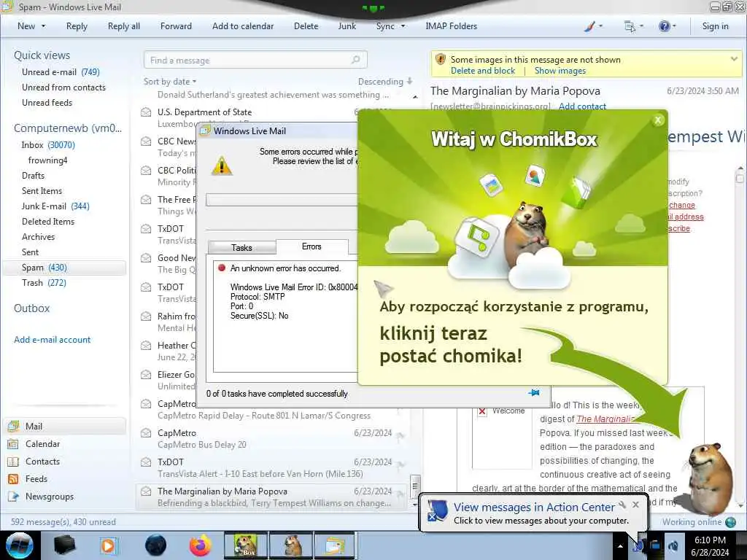747x560 pixels.
Task: Click the search magnifier in Find a message
Action: click(355, 60)
